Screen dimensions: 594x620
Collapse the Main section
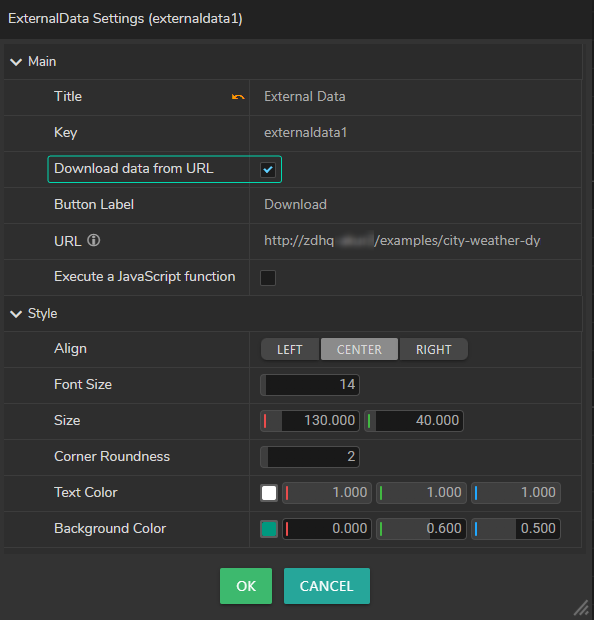(16, 62)
